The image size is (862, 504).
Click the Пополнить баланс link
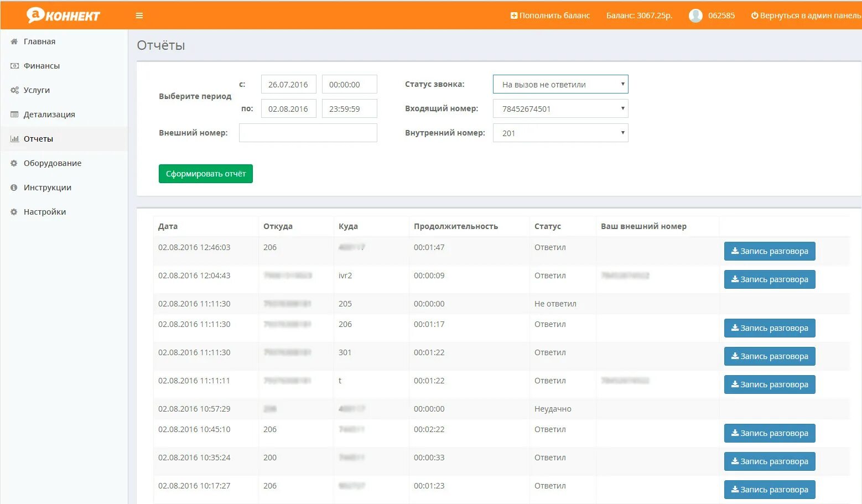click(550, 15)
